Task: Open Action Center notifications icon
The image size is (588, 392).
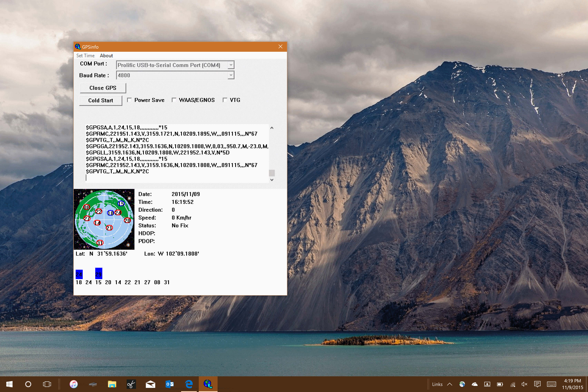Action: (x=537, y=384)
